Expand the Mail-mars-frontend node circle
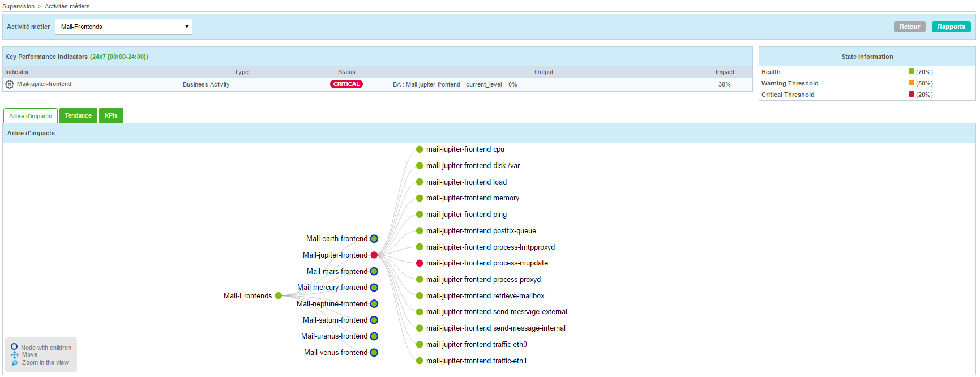 374,272
